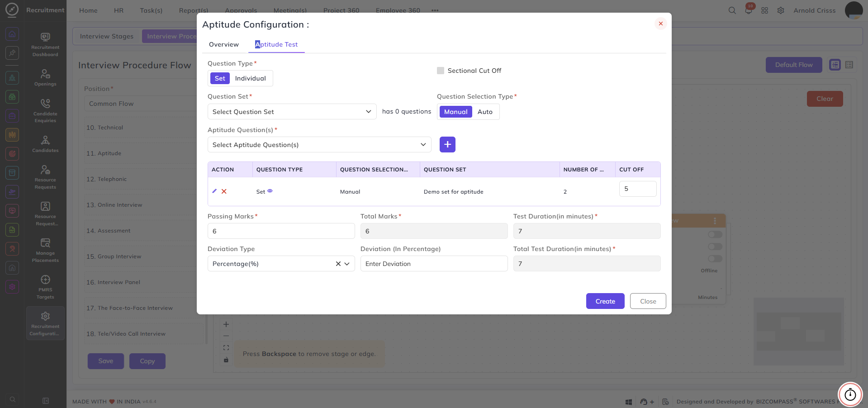868x408 pixels.
Task: Close the Aptitude Configuration dialog with the X
Action: point(661,24)
